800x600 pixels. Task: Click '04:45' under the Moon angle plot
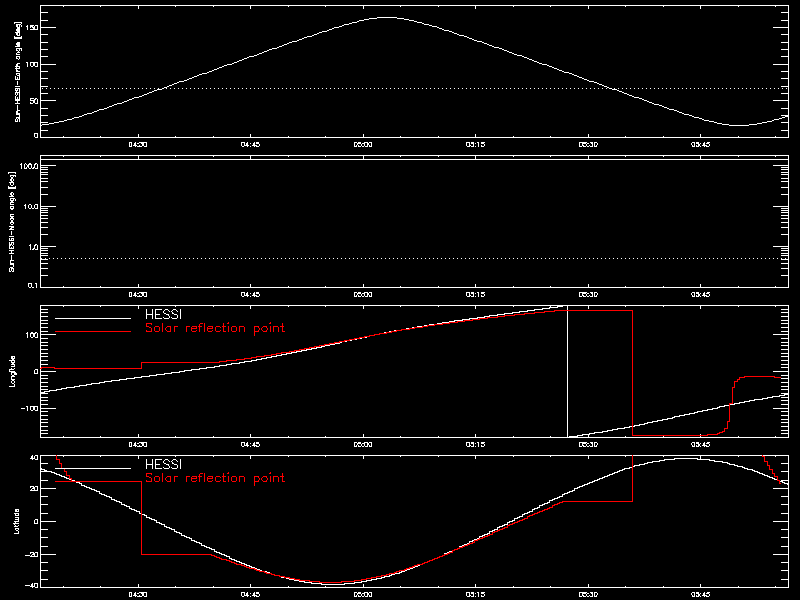tap(250, 295)
